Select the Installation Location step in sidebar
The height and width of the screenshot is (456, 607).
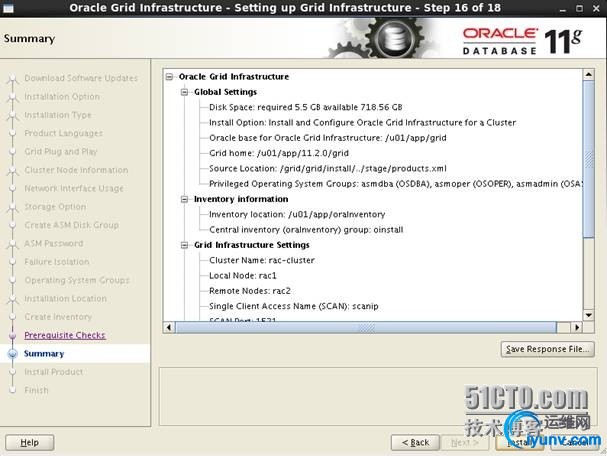click(x=65, y=299)
